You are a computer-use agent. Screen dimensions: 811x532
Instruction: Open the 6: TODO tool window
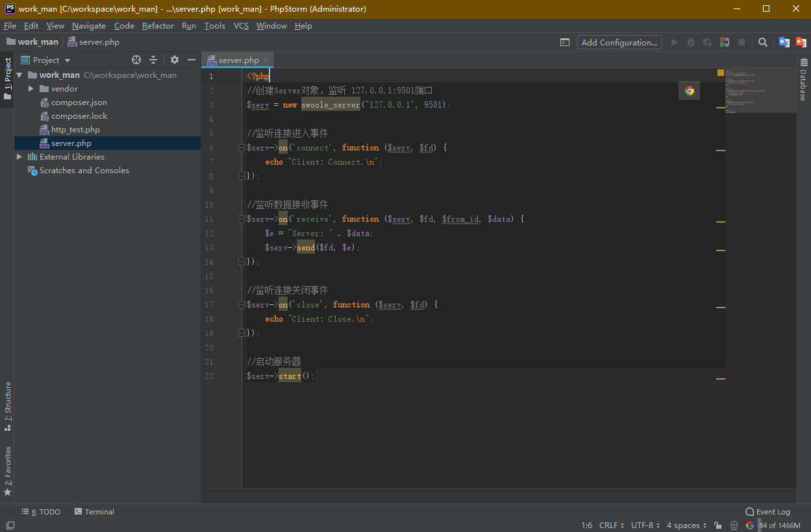coord(41,512)
